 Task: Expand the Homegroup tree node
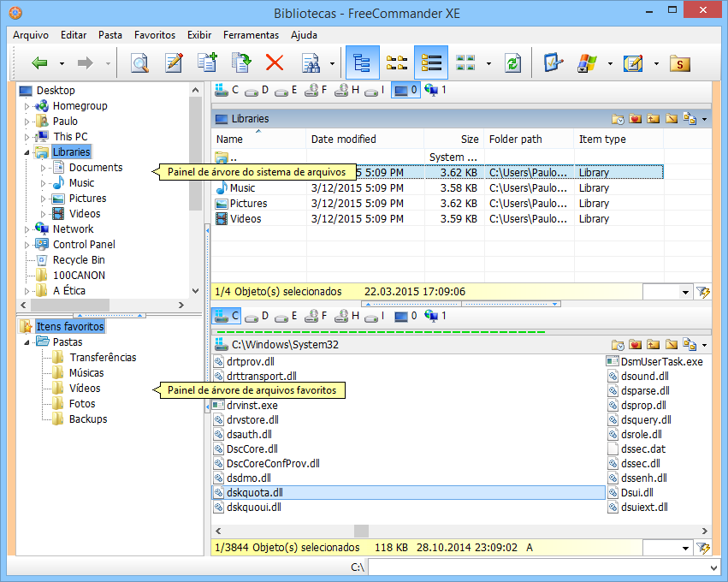tap(27, 106)
